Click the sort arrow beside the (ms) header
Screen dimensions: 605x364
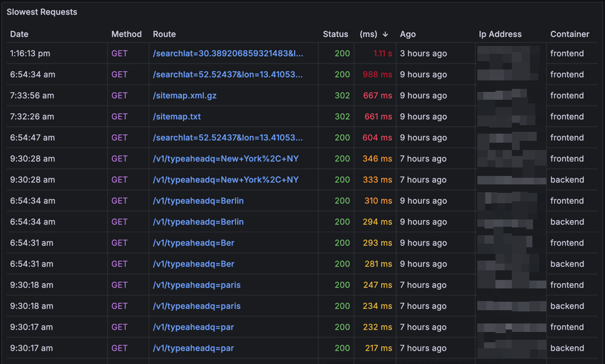coord(385,34)
